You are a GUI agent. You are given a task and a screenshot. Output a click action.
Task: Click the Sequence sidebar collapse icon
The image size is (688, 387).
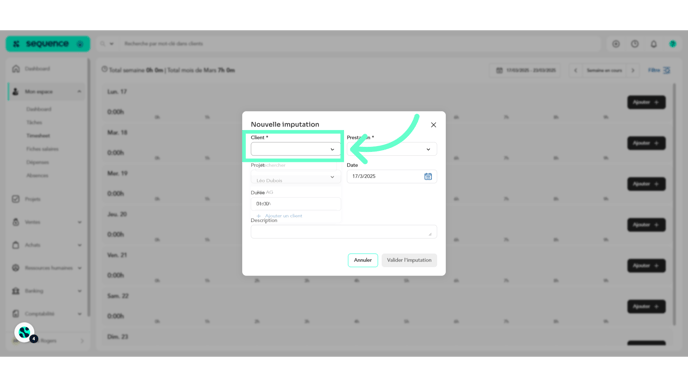coord(80,44)
